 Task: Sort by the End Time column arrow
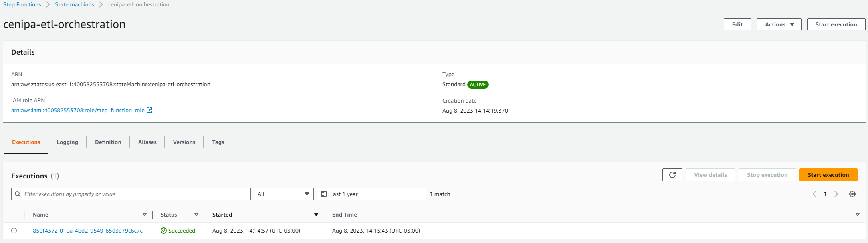click(857, 215)
